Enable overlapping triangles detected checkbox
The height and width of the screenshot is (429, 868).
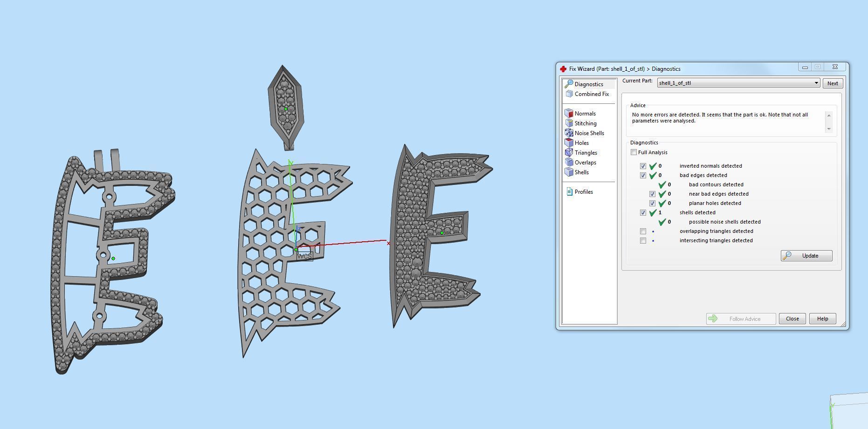point(643,231)
